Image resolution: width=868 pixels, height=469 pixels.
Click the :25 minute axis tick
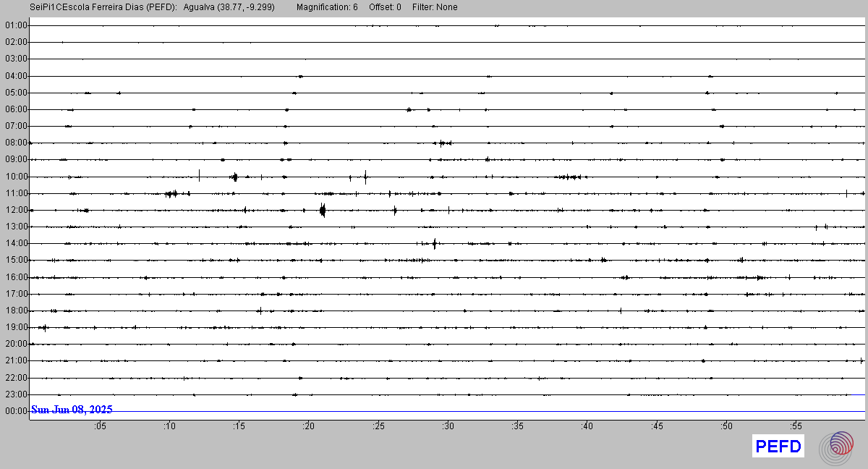pos(378,426)
